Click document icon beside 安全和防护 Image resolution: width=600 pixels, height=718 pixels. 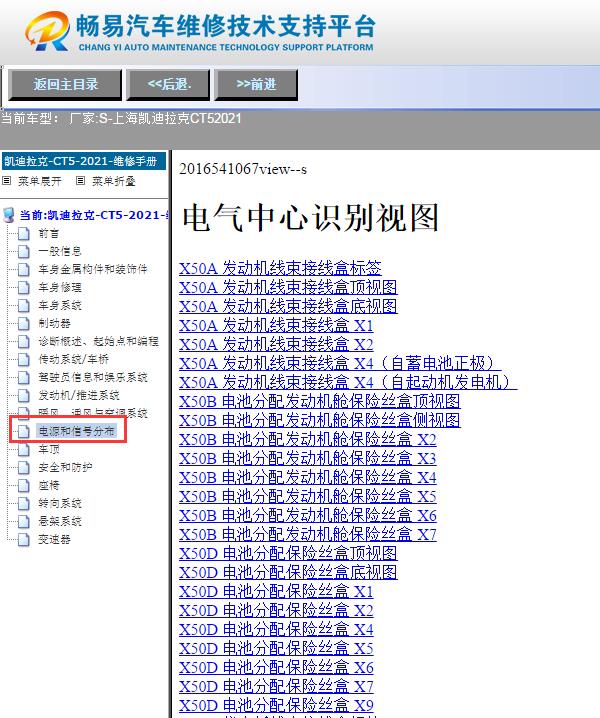click(x=23, y=467)
